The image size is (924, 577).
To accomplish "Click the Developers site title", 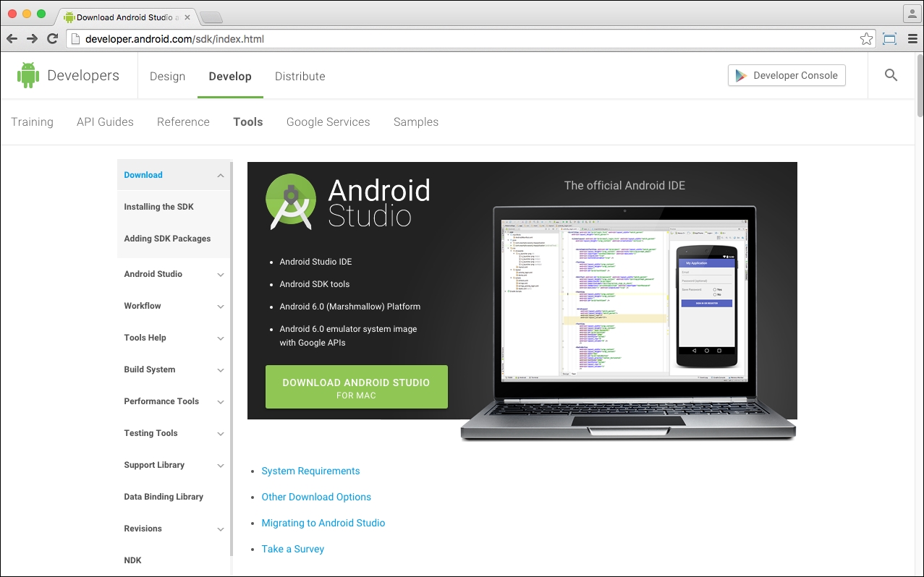I will 83,75.
